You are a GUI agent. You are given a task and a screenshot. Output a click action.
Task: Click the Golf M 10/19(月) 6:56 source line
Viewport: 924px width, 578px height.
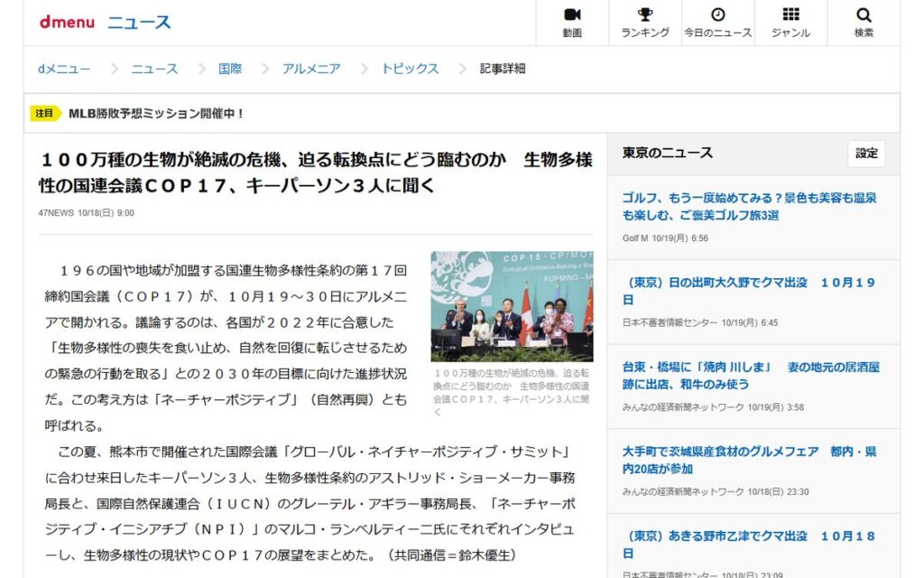point(665,238)
